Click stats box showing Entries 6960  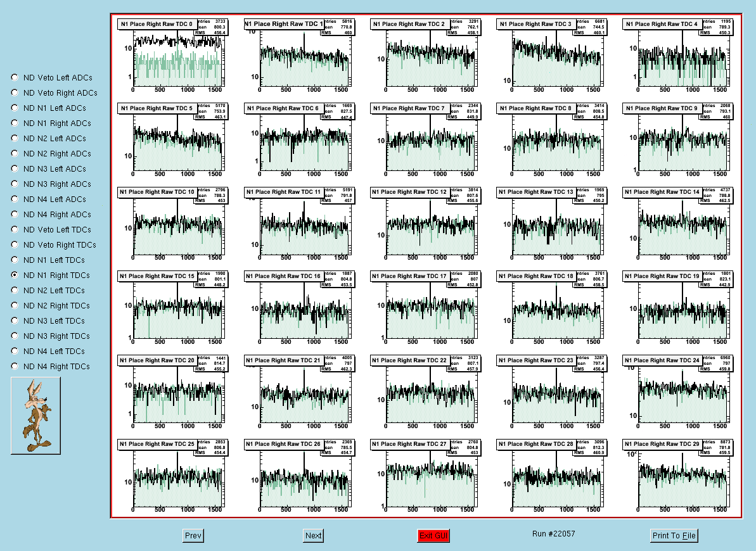717,364
